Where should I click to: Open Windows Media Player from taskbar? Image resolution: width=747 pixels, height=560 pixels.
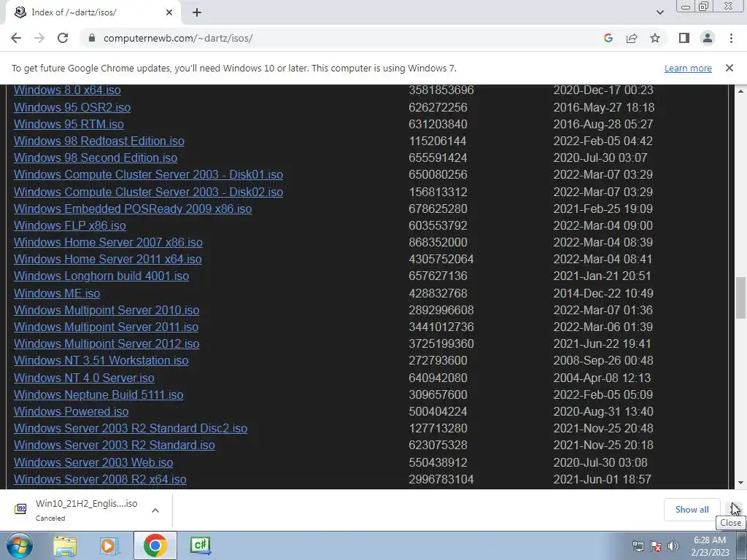click(x=109, y=545)
